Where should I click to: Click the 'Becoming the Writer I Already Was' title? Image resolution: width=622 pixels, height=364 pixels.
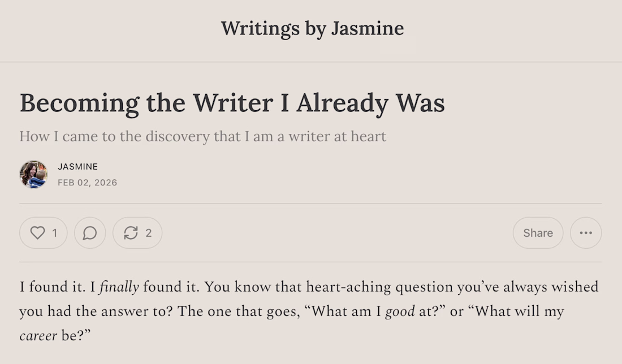232,103
